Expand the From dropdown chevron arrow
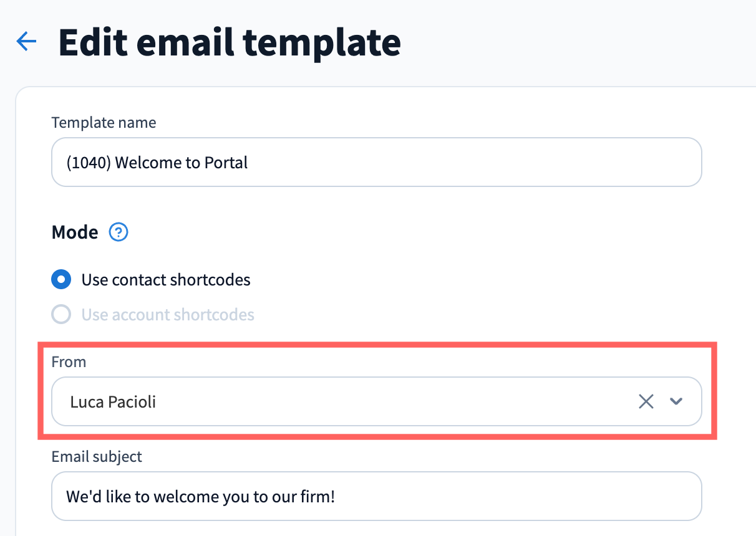Viewport: 756px width, 536px height. tap(676, 401)
